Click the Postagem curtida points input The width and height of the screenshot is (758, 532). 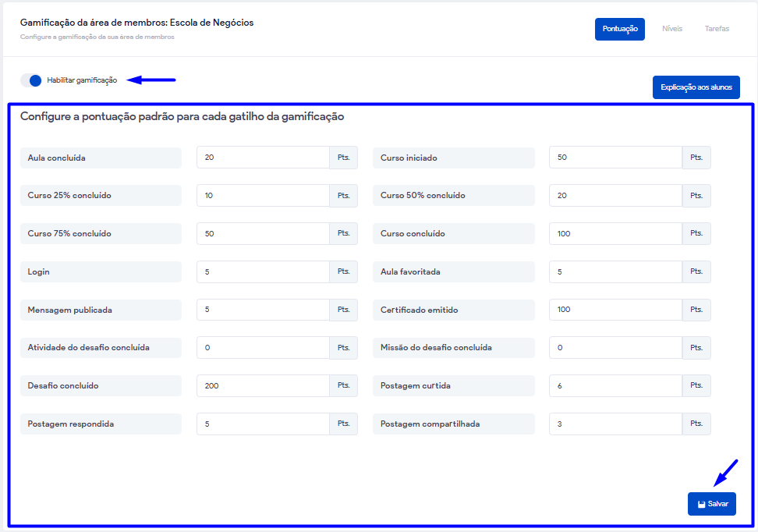point(615,386)
